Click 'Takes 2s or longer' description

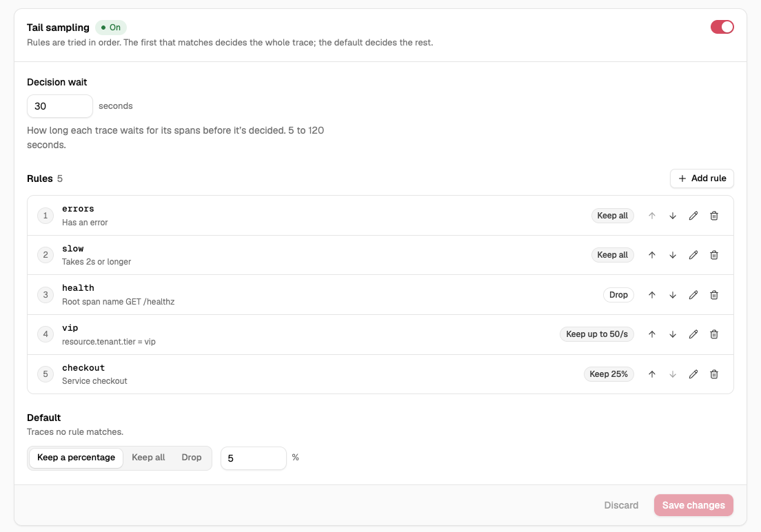[97, 262]
